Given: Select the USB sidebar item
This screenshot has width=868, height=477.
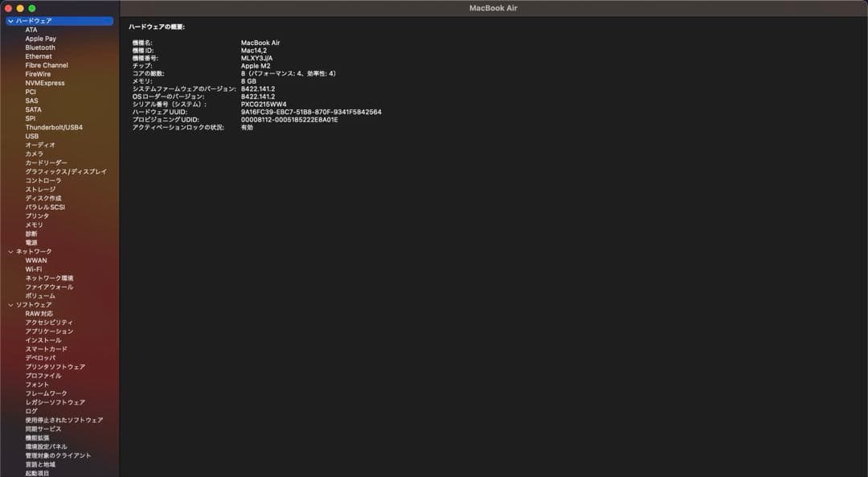Looking at the screenshot, I should click(x=31, y=136).
